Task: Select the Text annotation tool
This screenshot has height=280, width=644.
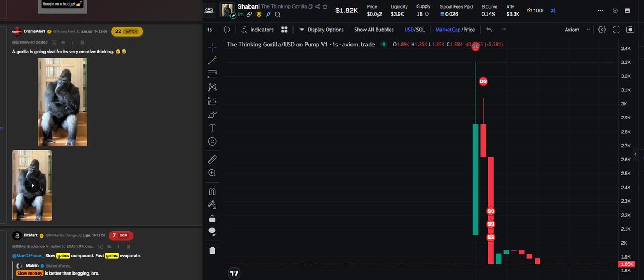Action: click(212, 128)
